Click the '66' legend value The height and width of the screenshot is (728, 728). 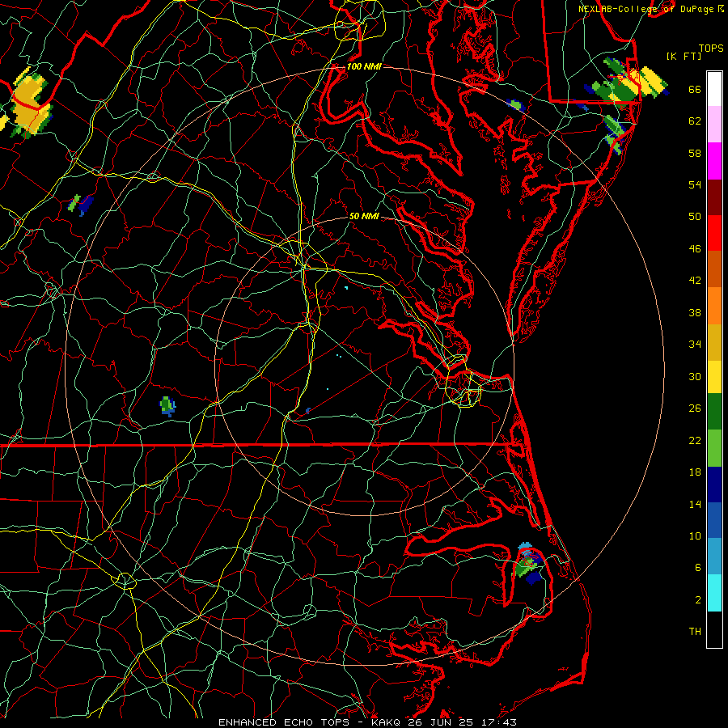(x=695, y=90)
